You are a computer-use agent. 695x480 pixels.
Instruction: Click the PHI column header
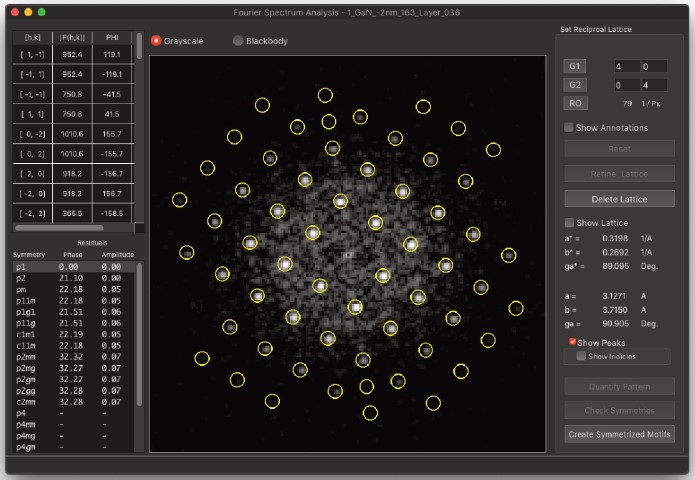point(111,37)
